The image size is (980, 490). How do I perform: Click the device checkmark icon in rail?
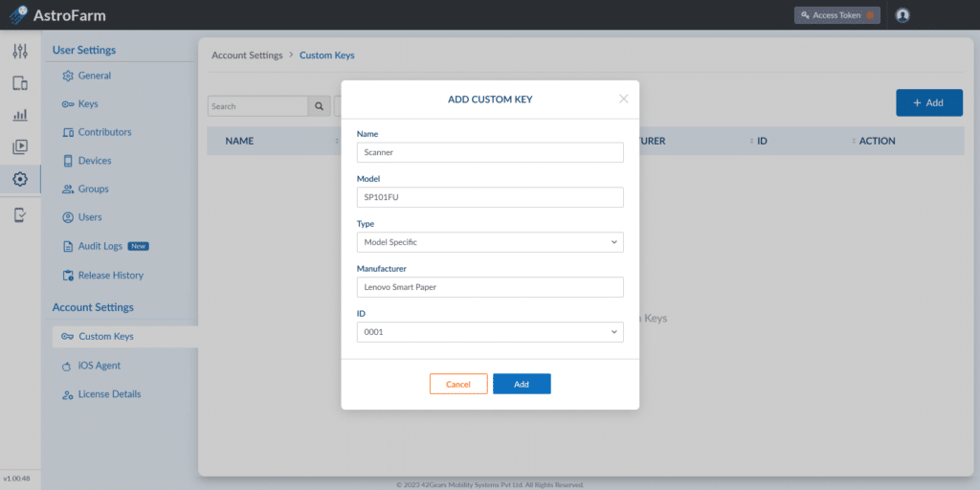coord(20,215)
